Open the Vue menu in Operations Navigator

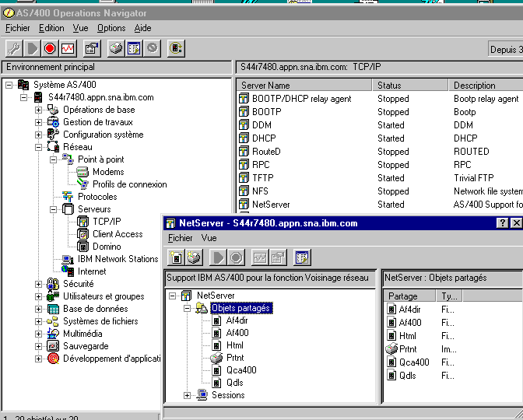[x=80, y=28]
